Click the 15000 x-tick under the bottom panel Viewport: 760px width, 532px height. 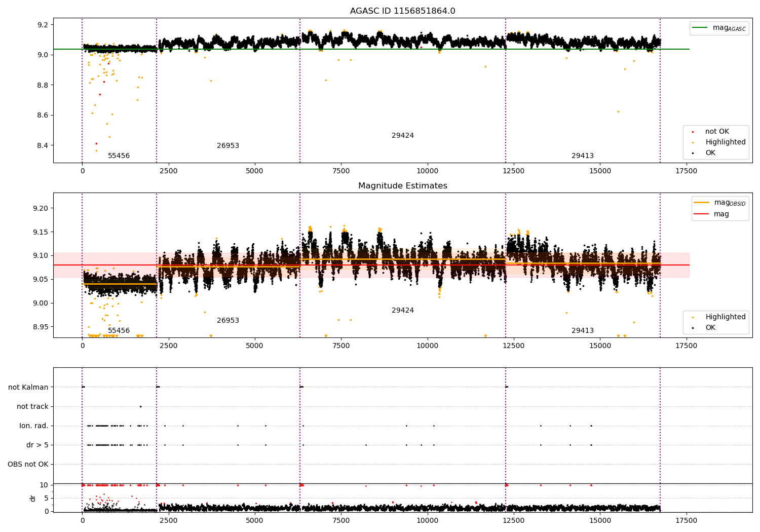click(600, 521)
